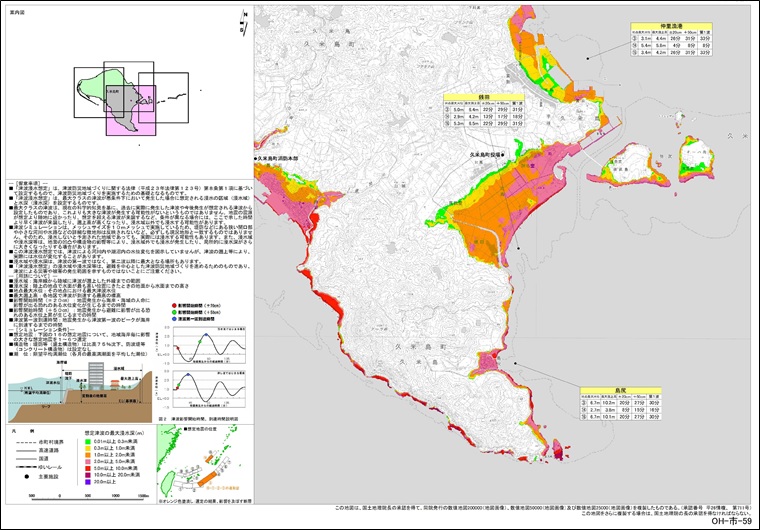760x530 pixels.
Task: Click the 想定地震の位置 inset title
Action: tap(199, 429)
